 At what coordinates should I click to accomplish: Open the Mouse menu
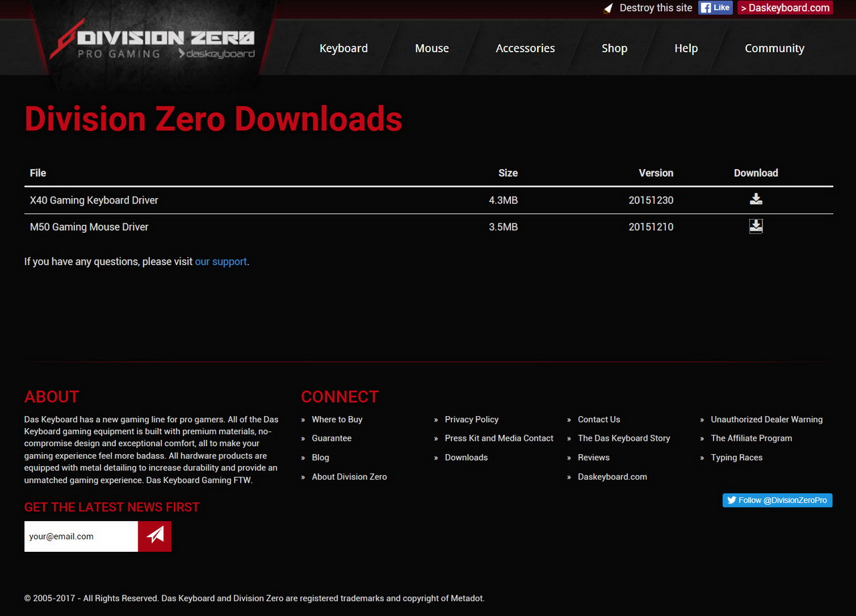point(432,48)
